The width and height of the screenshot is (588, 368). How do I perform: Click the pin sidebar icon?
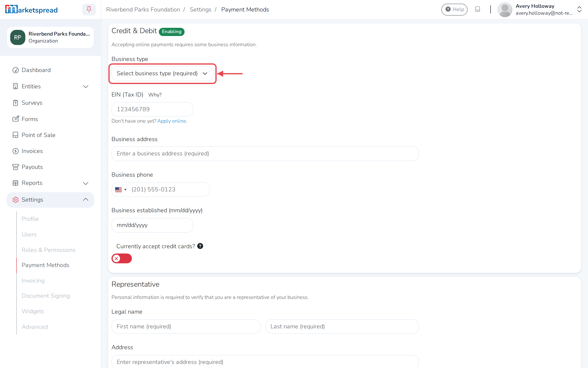click(89, 9)
